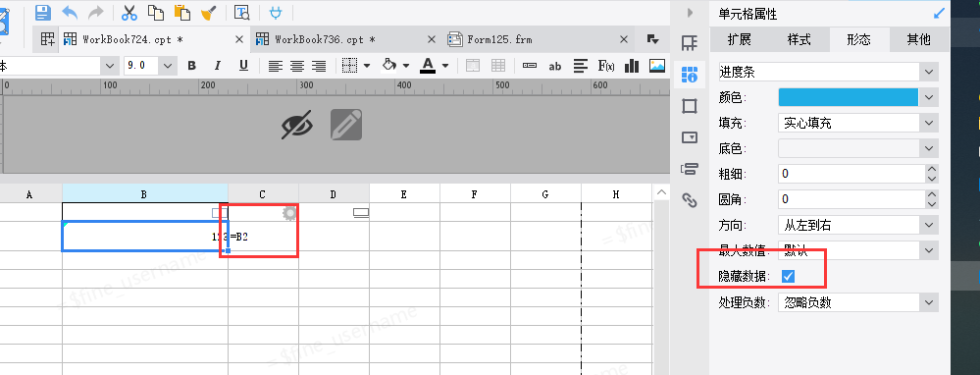
Task: Switch to the 其他 tab
Action: [919, 39]
